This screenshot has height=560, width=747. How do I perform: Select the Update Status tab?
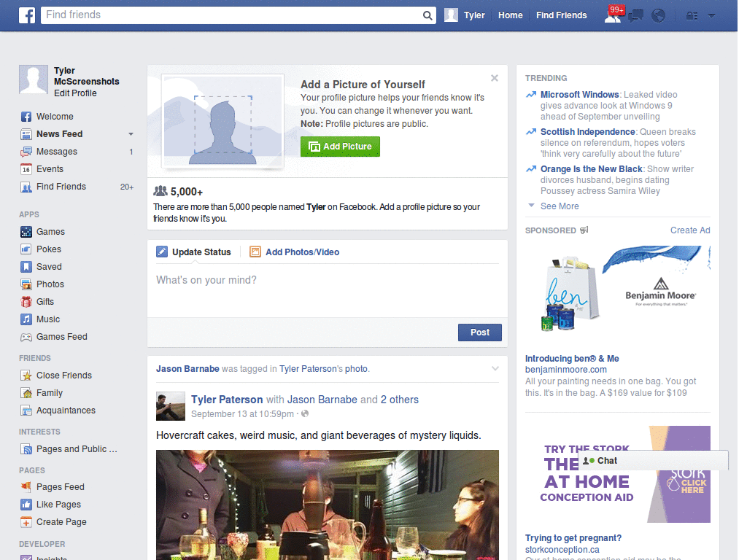point(193,252)
